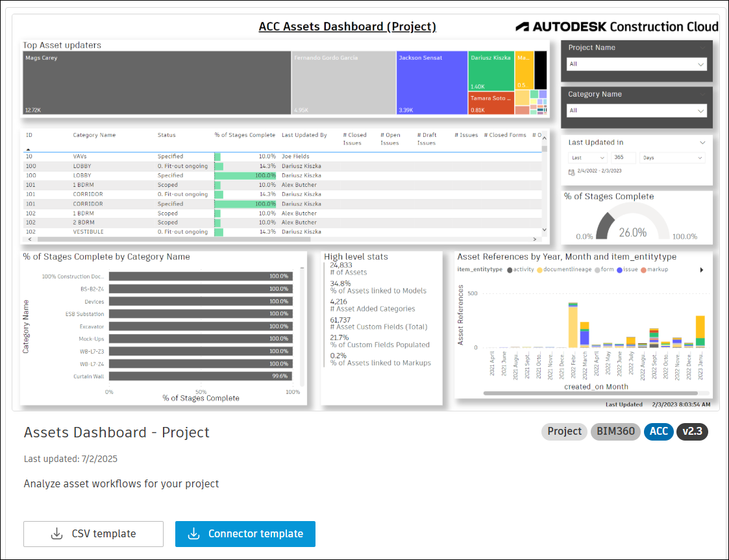Click % of Assets linked to Models stat

pos(378,287)
